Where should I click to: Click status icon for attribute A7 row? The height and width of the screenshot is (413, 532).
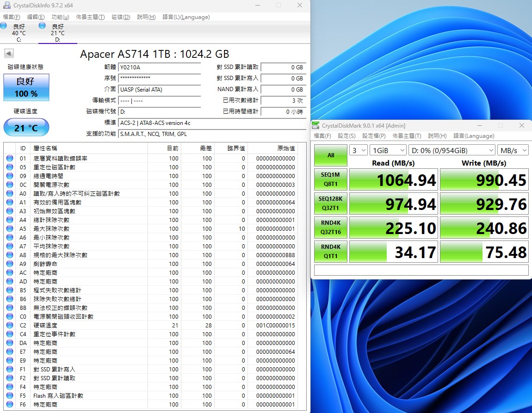(10, 246)
